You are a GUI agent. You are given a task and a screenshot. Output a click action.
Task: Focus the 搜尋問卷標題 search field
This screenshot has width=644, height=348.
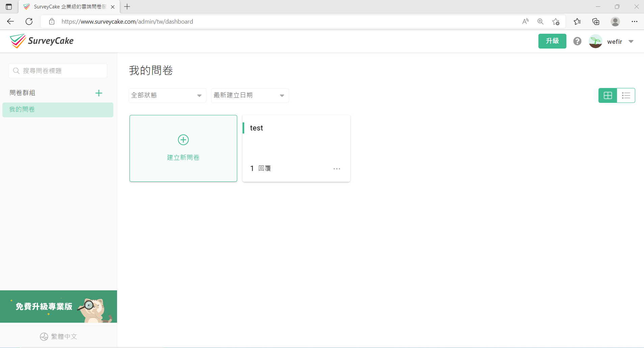click(58, 71)
